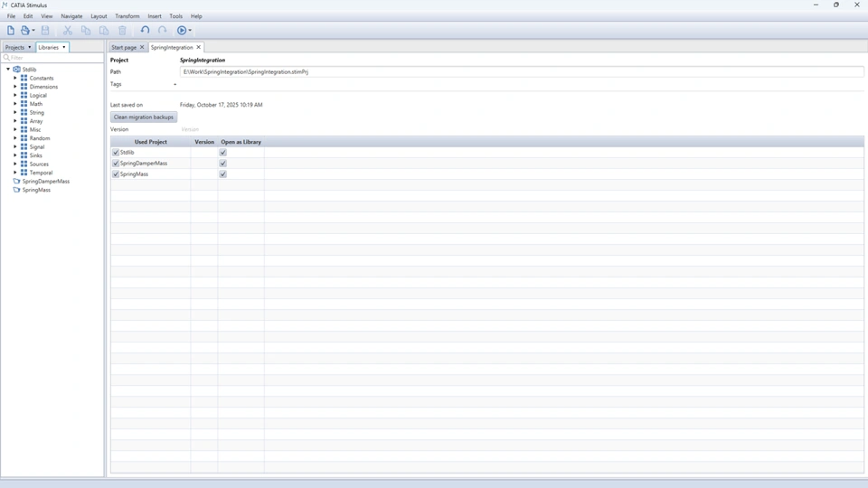Image resolution: width=868 pixels, height=488 pixels.
Task: Click the Used Project column header
Action: coord(151,142)
